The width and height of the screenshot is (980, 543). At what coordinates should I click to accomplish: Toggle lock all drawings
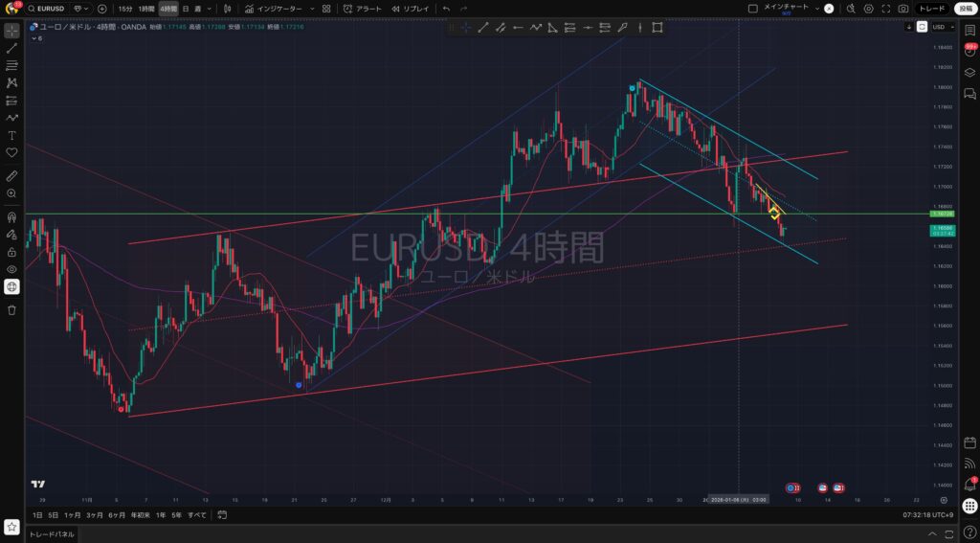(11, 252)
